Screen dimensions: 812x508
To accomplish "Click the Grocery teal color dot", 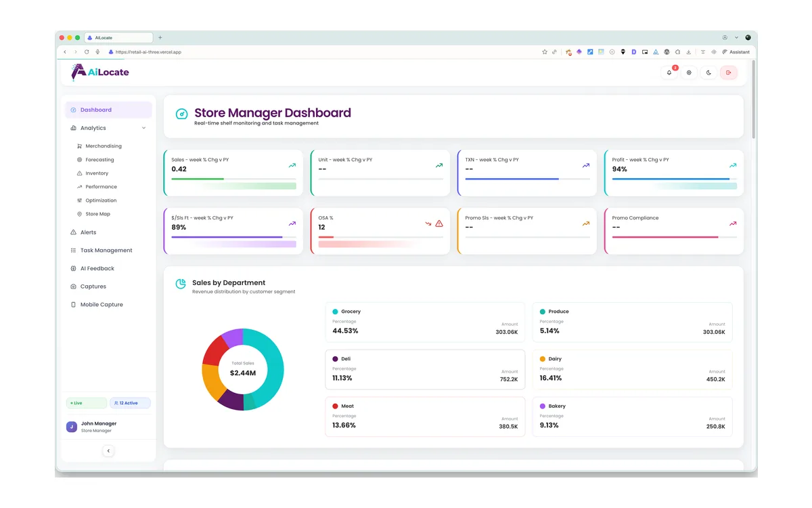I will [x=335, y=312].
